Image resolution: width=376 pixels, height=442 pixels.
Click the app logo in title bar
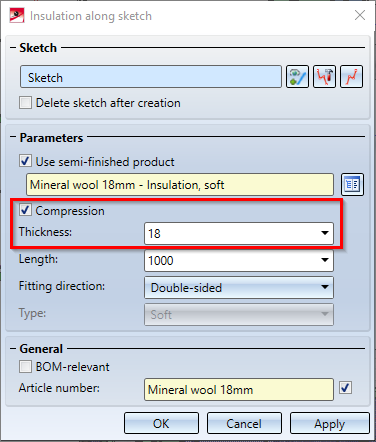17,16
